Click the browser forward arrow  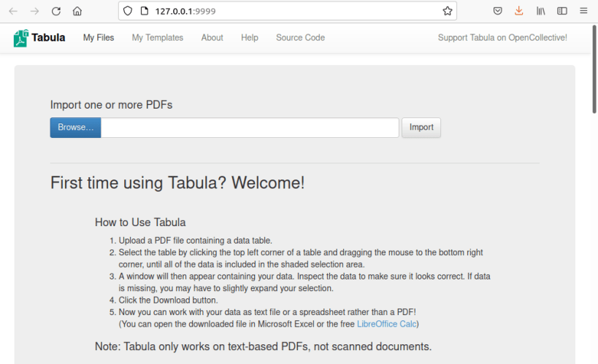point(35,11)
